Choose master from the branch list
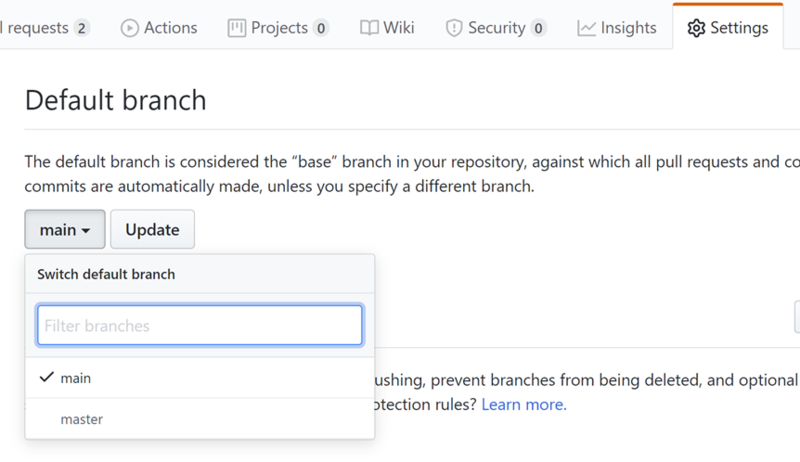The height and width of the screenshot is (462, 800). (82, 419)
